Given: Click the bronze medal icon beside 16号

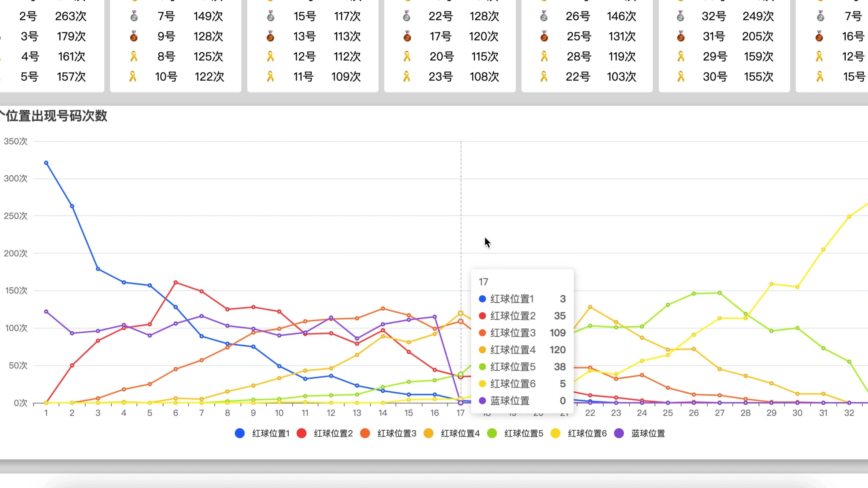Looking at the screenshot, I should click(x=819, y=36).
